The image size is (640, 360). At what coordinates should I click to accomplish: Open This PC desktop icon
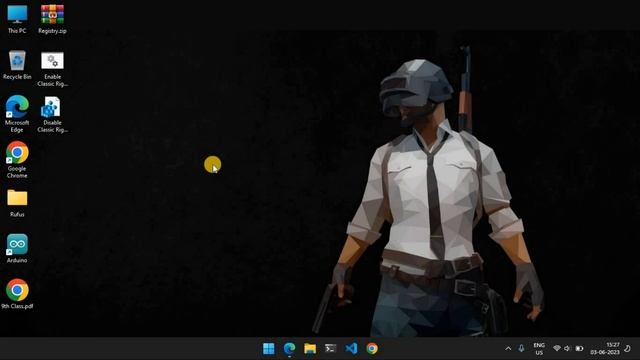pos(17,19)
